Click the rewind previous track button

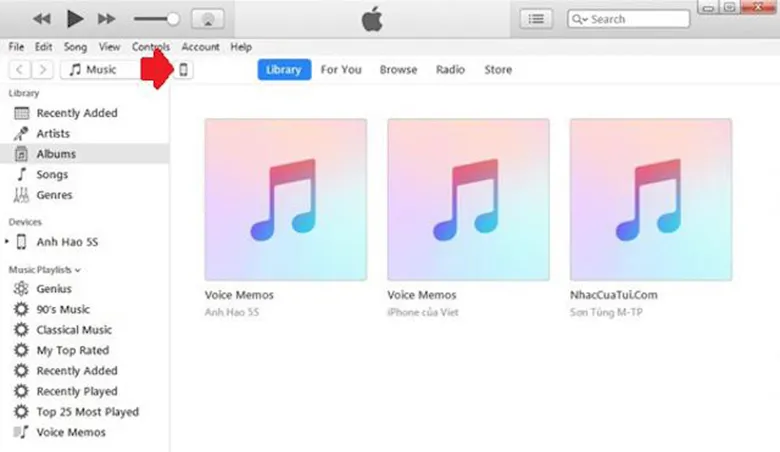pyautogui.click(x=42, y=19)
